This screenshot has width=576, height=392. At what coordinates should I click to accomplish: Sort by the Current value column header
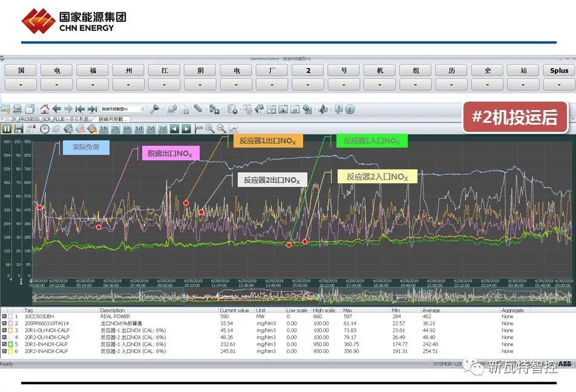pyautogui.click(x=234, y=310)
